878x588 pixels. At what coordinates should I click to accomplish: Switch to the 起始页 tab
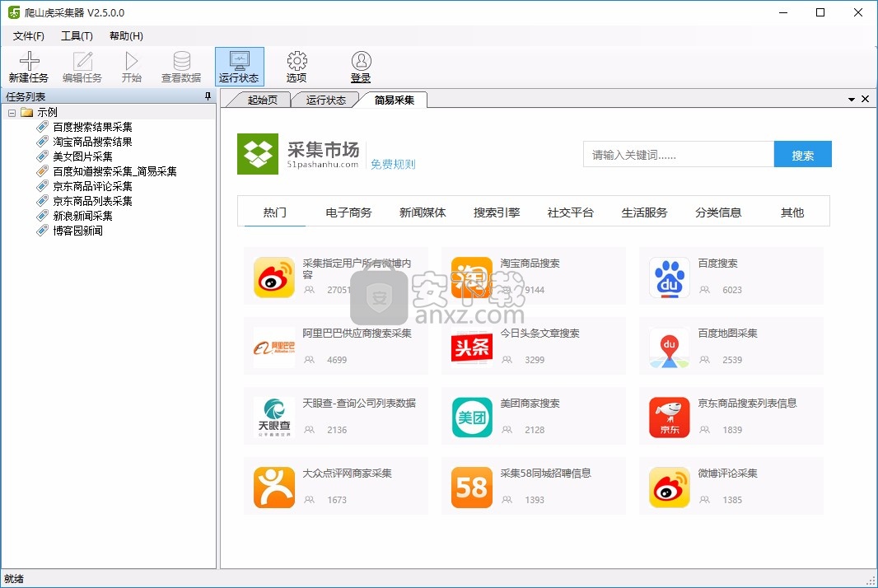click(263, 100)
